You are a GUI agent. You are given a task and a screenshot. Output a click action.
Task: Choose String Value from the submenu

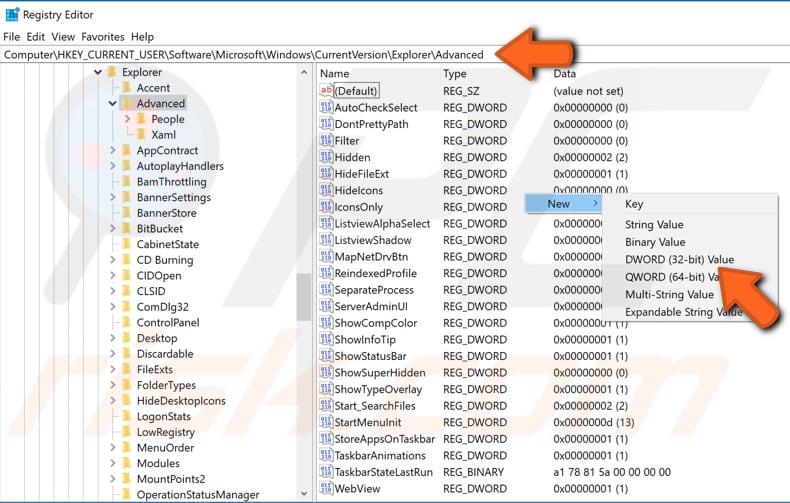[654, 225]
